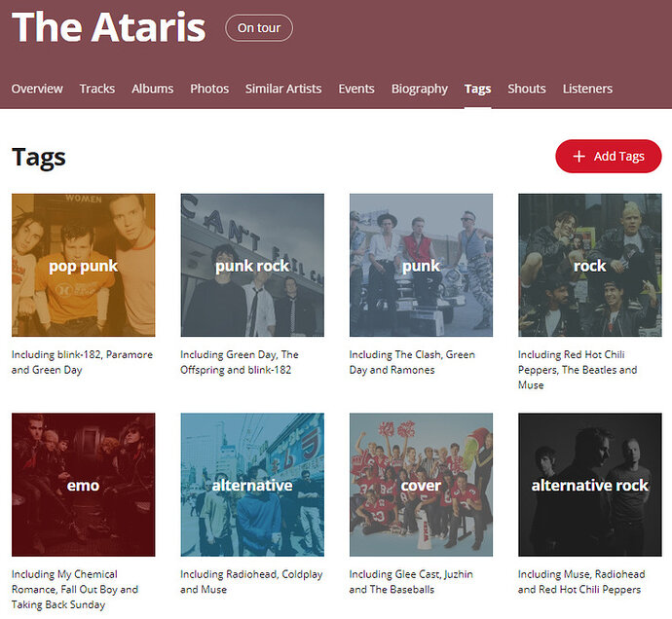Image resolution: width=672 pixels, height=619 pixels.
Task: Switch to the Overview tab
Action: pyautogui.click(x=37, y=89)
